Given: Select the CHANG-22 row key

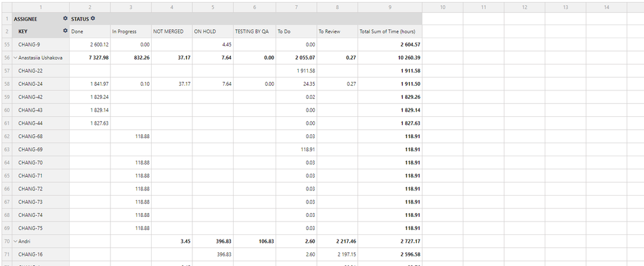Looking at the screenshot, I should (x=30, y=71).
